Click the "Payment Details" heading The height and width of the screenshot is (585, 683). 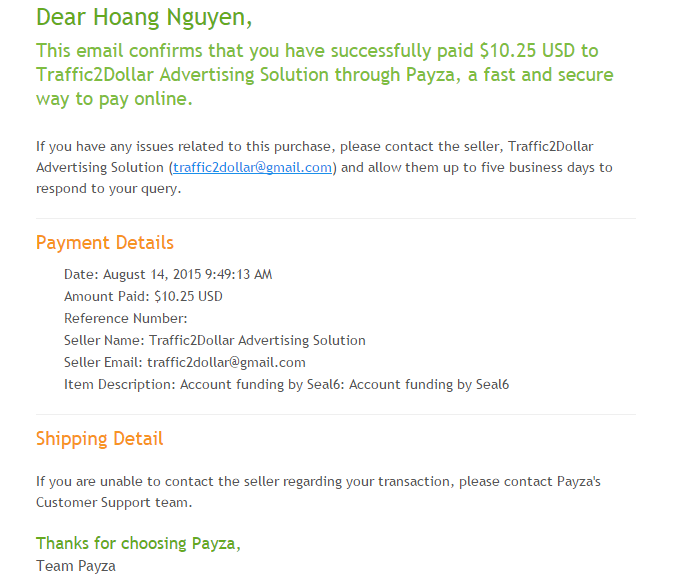[105, 243]
